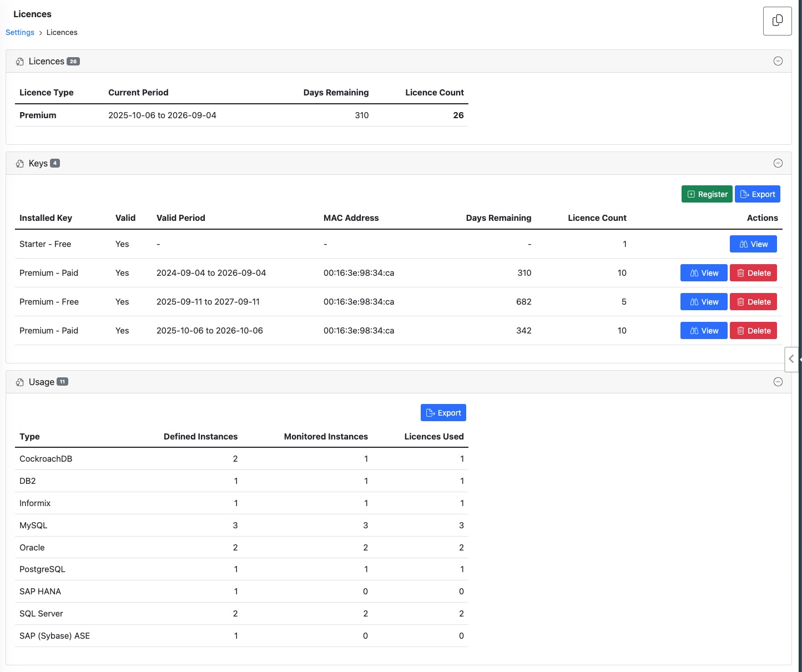View the Premium - Free key
Image resolution: width=802 pixels, height=672 pixels.
point(704,302)
